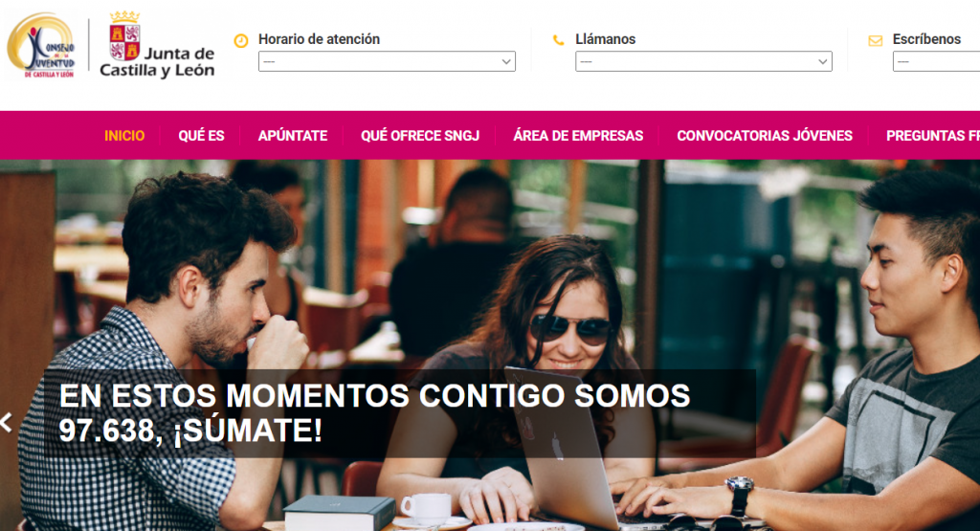Click the Horario de atención dropdown arrow
980x531 pixels.
click(506, 62)
